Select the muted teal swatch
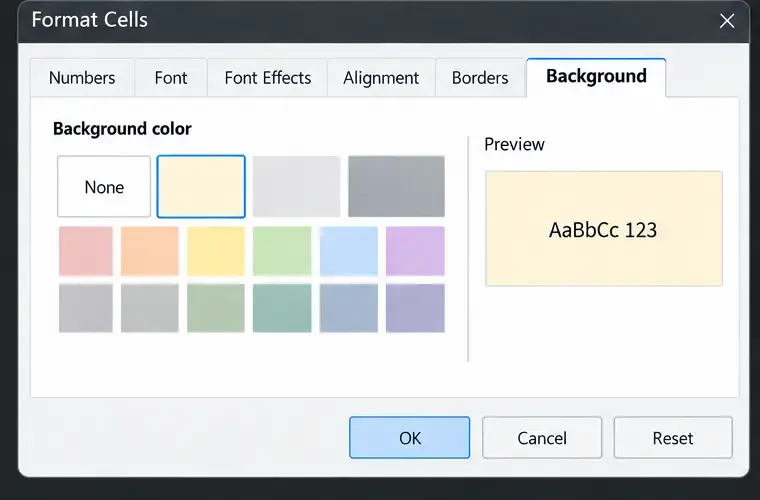 click(x=282, y=308)
